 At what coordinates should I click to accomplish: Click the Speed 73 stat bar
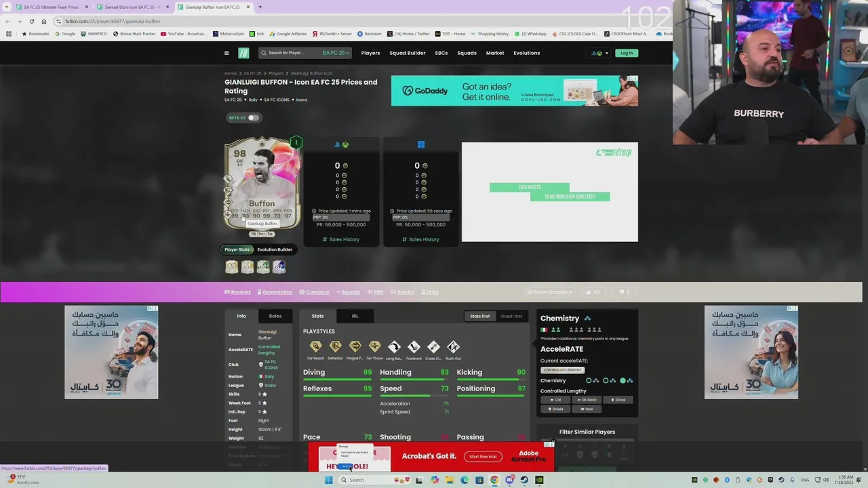pyautogui.click(x=414, y=390)
